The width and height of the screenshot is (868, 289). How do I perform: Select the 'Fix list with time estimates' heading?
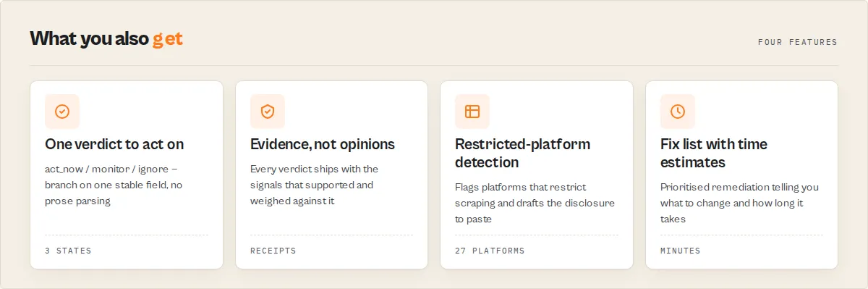[x=714, y=153]
